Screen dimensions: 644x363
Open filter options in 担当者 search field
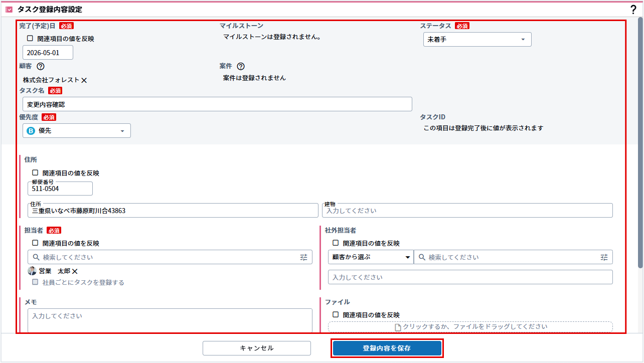pos(303,257)
